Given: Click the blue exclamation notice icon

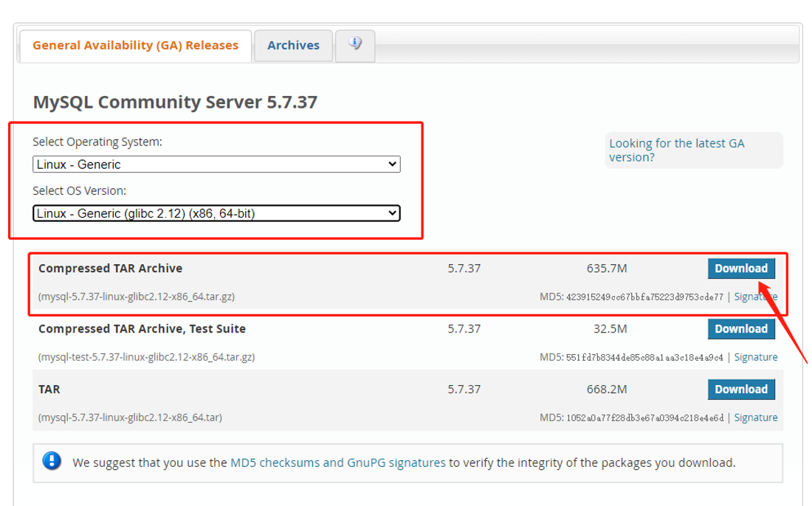Looking at the screenshot, I should click(x=52, y=460).
